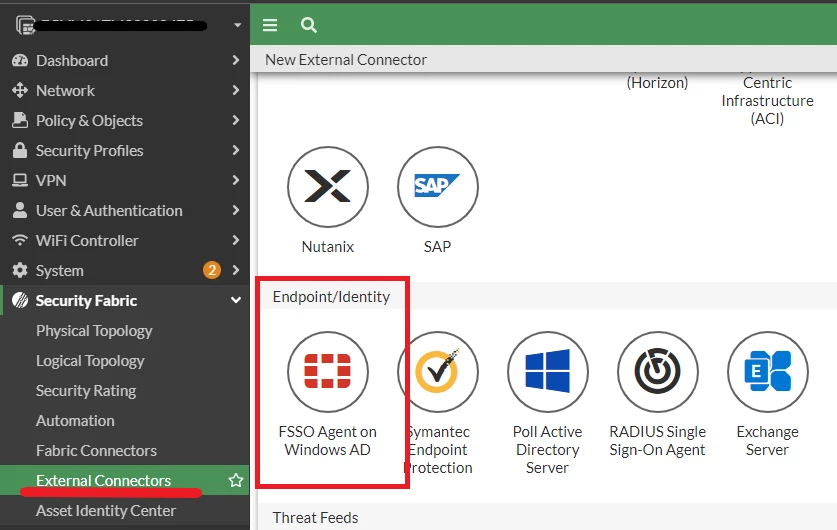Select the SAP connector icon
Image resolution: width=837 pixels, height=530 pixels.
[438, 187]
